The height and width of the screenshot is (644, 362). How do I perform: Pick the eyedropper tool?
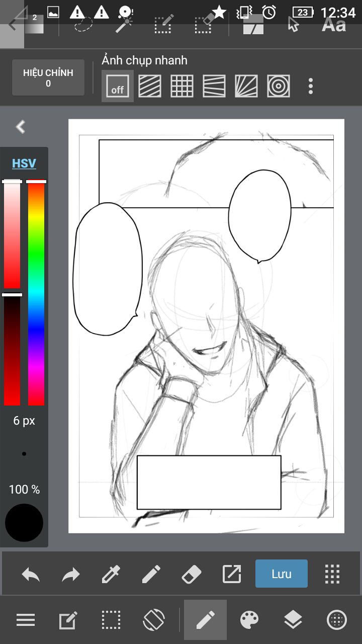[111, 574]
